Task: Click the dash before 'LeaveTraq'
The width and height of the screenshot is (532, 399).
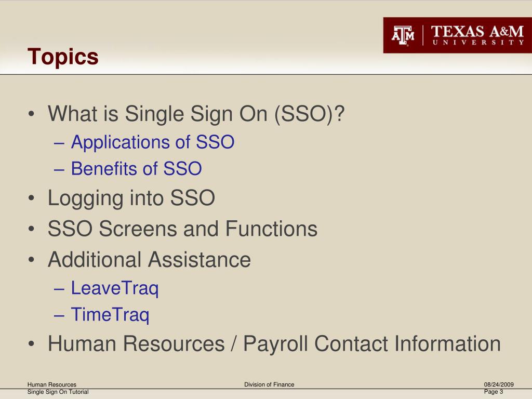Action: pyautogui.click(x=59, y=289)
